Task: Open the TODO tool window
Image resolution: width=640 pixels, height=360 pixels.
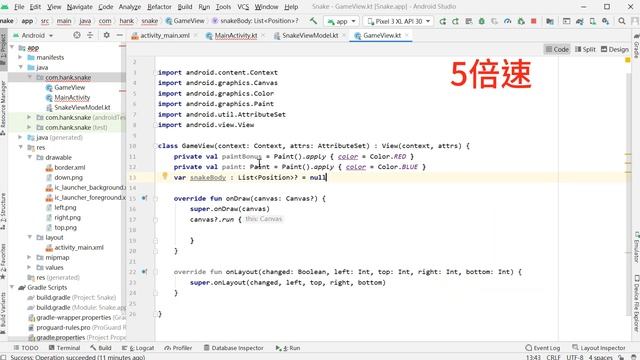Action: pos(26,348)
